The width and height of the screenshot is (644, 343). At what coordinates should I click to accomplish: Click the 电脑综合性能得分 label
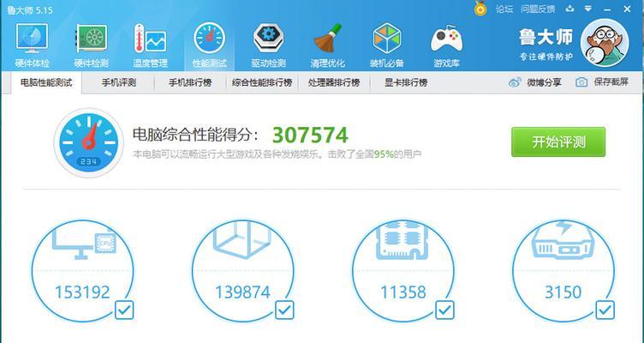pos(196,135)
